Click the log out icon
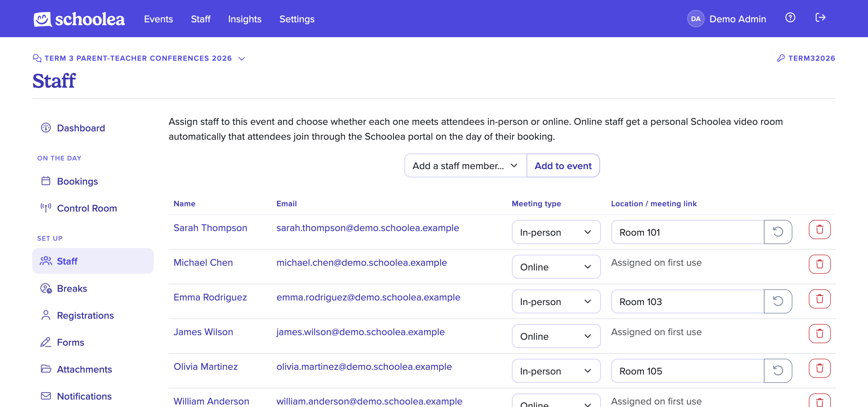The image size is (868, 407). point(820,18)
